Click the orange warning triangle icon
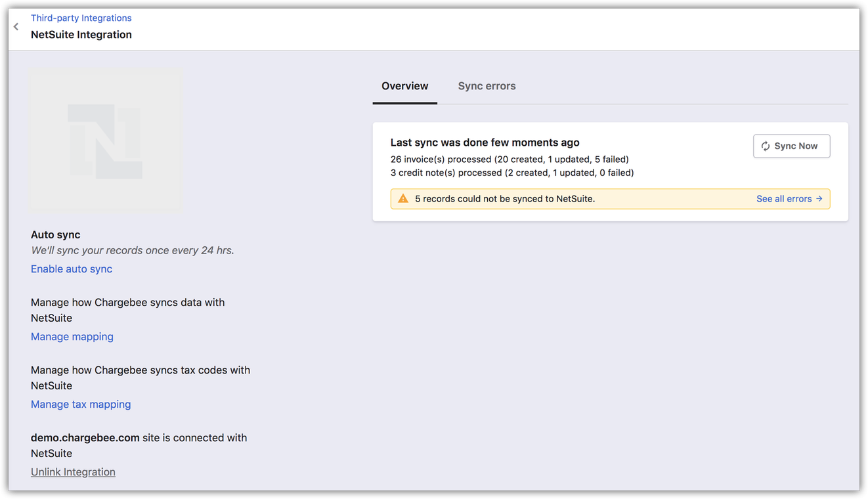 (x=403, y=199)
